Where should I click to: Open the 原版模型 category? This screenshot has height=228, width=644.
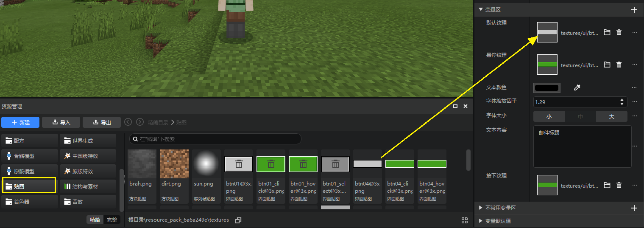[30, 171]
